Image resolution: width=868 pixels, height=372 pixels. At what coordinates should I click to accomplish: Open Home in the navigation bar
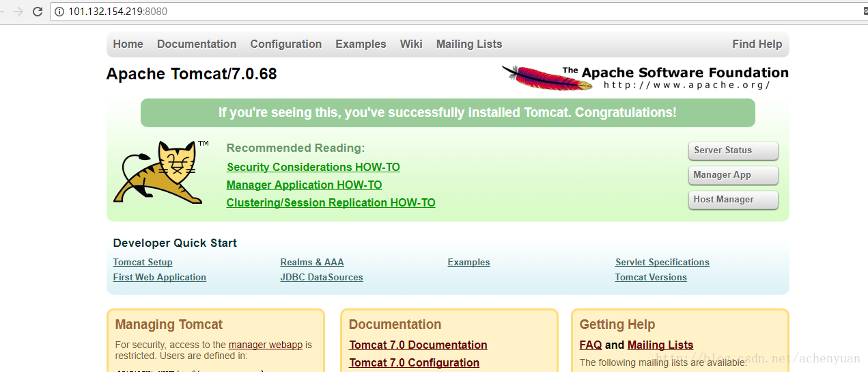coord(128,44)
